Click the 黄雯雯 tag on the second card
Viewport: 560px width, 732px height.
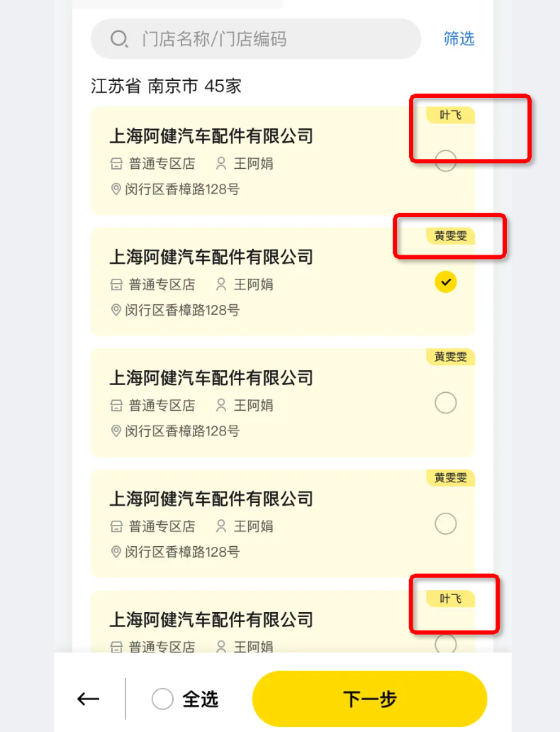pos(450,235)
